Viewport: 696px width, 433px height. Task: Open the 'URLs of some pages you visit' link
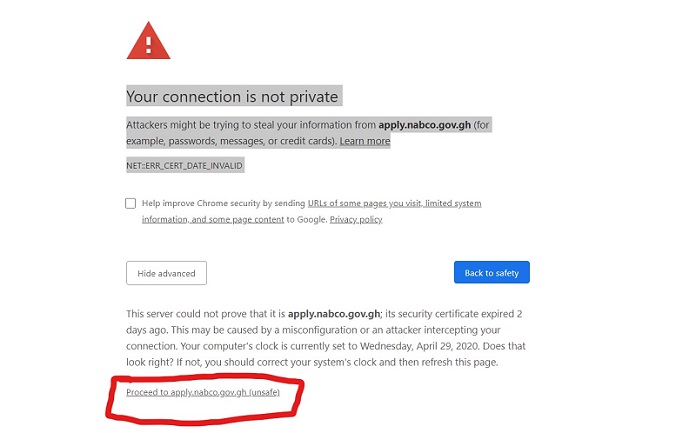[x=364, y=203]
